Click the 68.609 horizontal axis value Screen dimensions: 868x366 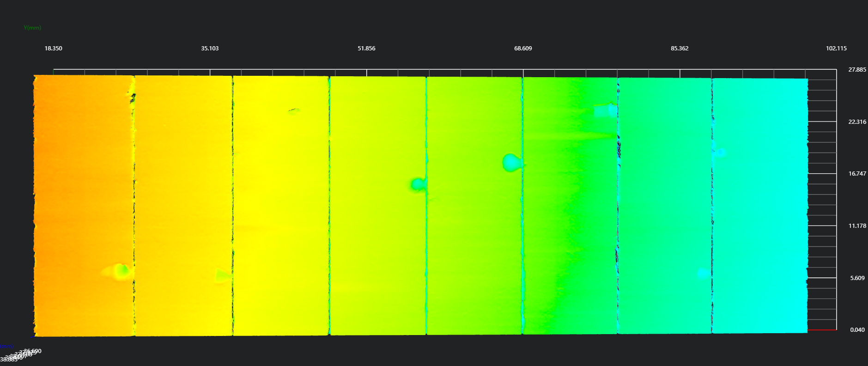tap(523, 49)
